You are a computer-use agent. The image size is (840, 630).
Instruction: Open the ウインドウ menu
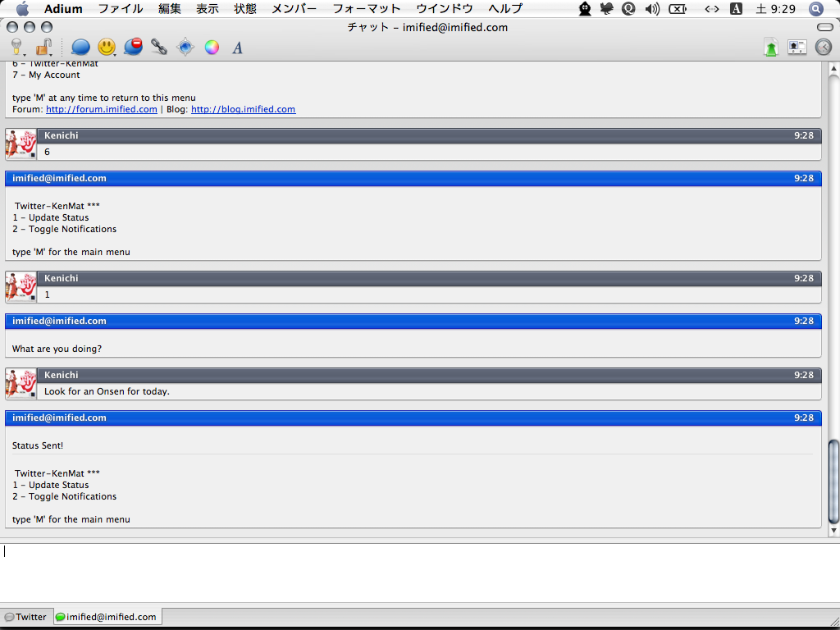(x=445, y=8)
